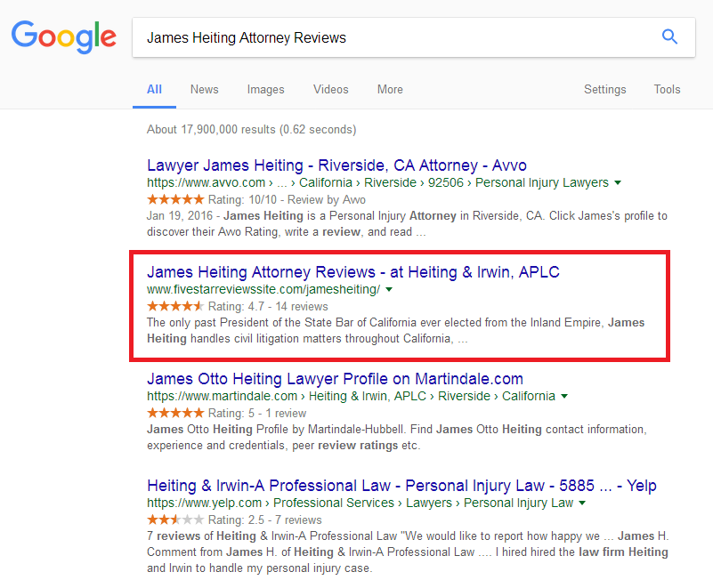This screenshot has width=713, height=588.
Task: Click the yelp.com breadcrumb URL
Action: click(361, 503)
